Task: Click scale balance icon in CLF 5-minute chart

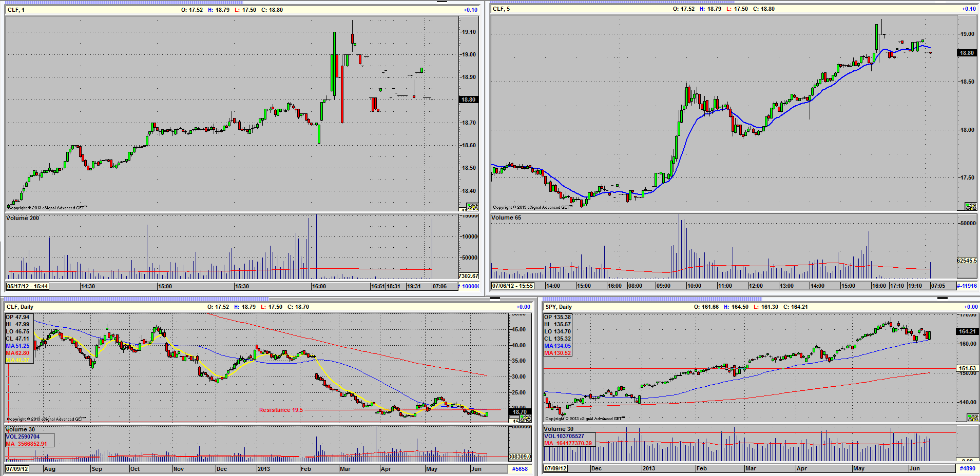Action: (x=971, y=206)
